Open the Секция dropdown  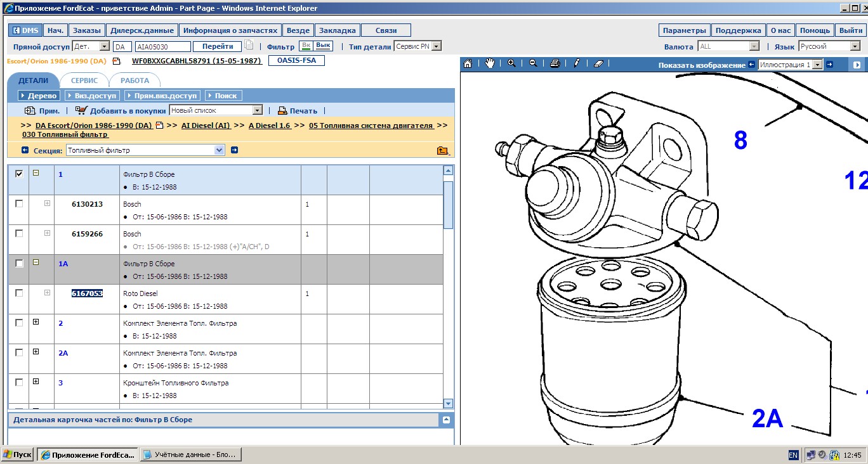[220, 150]
